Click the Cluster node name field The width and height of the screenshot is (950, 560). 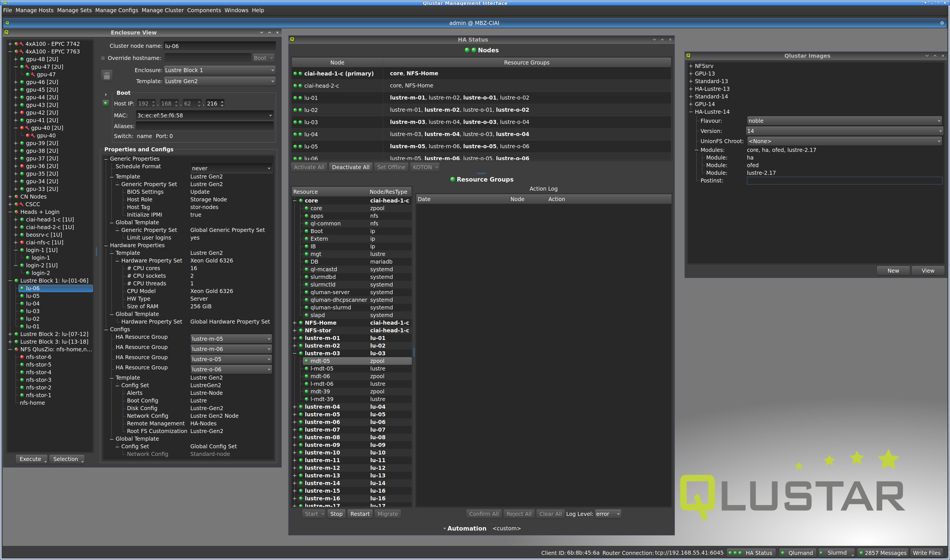pyautogui.click(x=219, y=46)
